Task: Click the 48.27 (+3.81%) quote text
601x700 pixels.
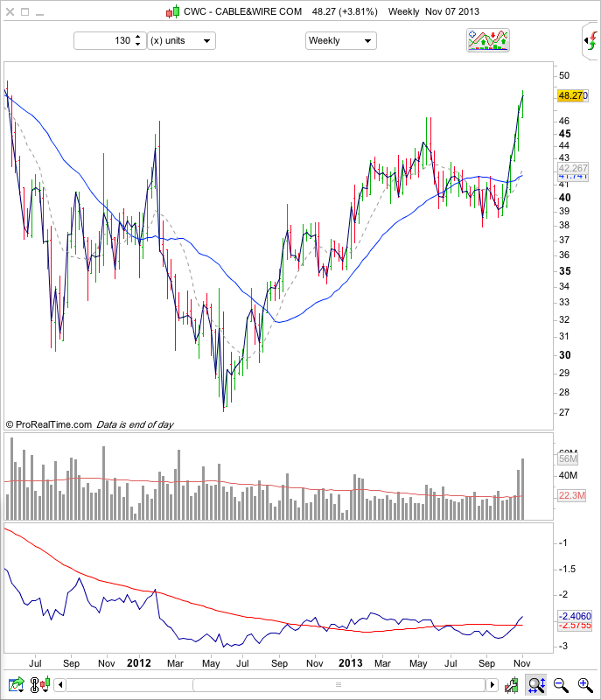Action: (x=345, y=11)
